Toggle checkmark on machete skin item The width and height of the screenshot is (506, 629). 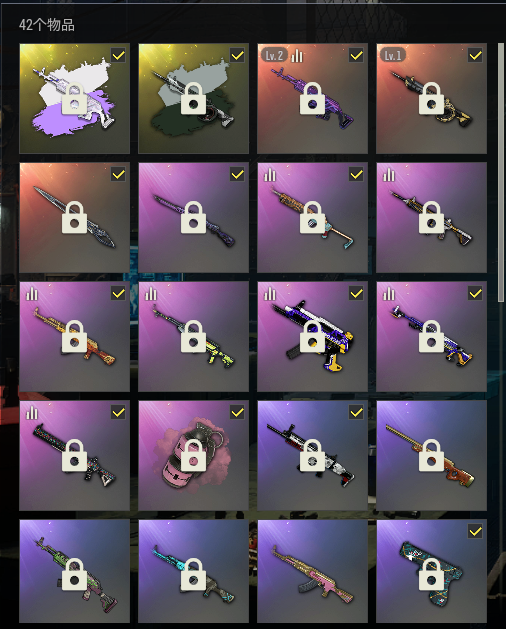(118, 174)
